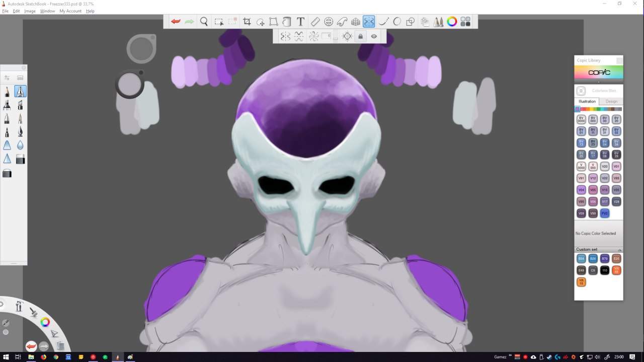Open the Help menu
Screen dimensions: 644x362
click(x=90, y=11)
